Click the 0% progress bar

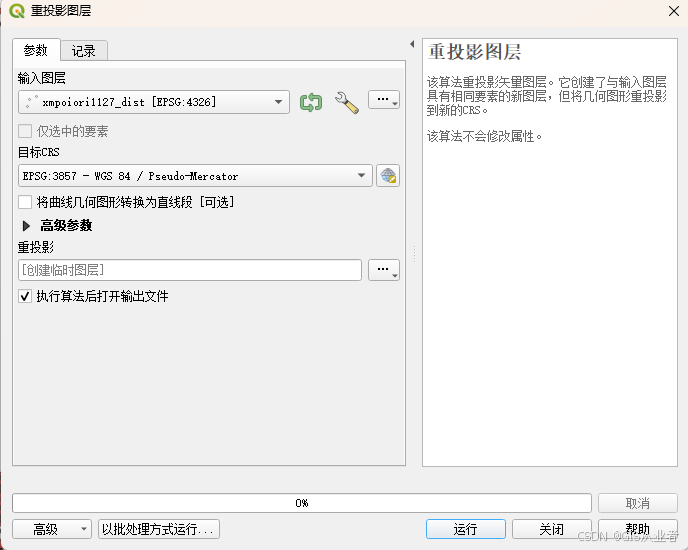pos(302,503)
